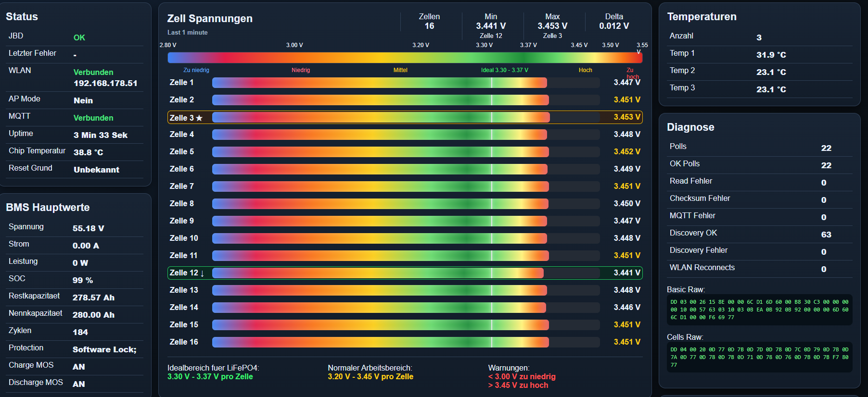Click the Cells Raw hex data box
Image resolution: width=868 pixels, height=397 pixels.
tap(759, 357)
